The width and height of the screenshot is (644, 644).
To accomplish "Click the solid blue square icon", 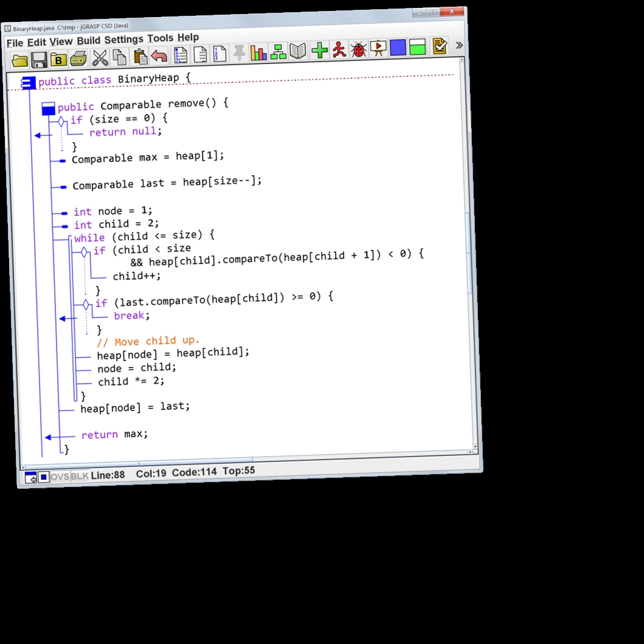I will pos(398,47).
